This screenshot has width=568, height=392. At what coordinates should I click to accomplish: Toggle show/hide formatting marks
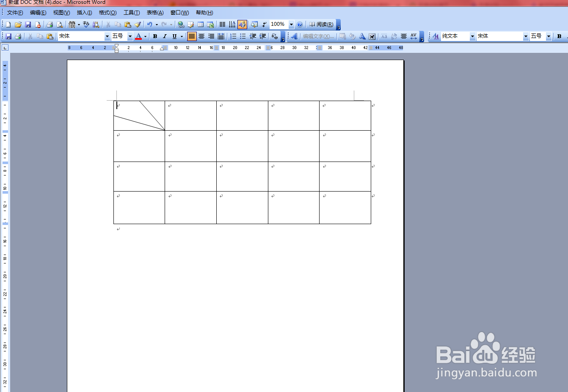point(264,25)
